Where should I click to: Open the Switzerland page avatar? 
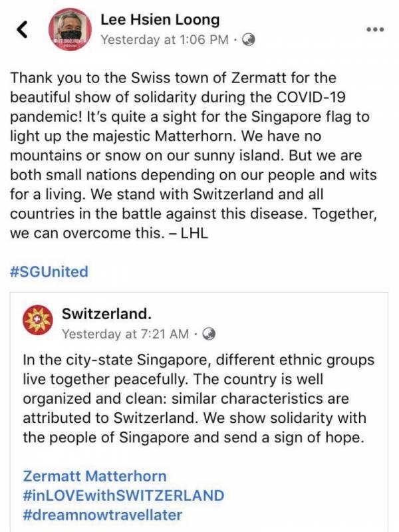pyautogui.click(x=37, y=321)
